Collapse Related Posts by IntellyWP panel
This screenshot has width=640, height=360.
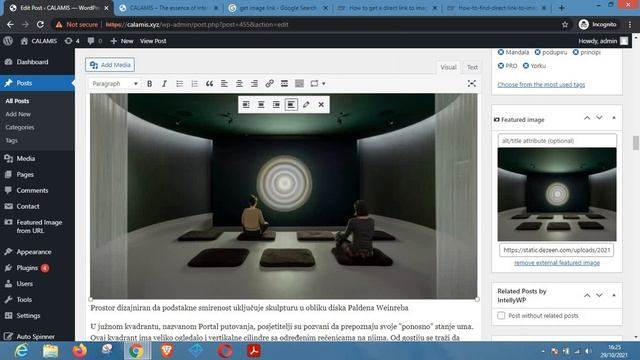click(x=614, y=295)
